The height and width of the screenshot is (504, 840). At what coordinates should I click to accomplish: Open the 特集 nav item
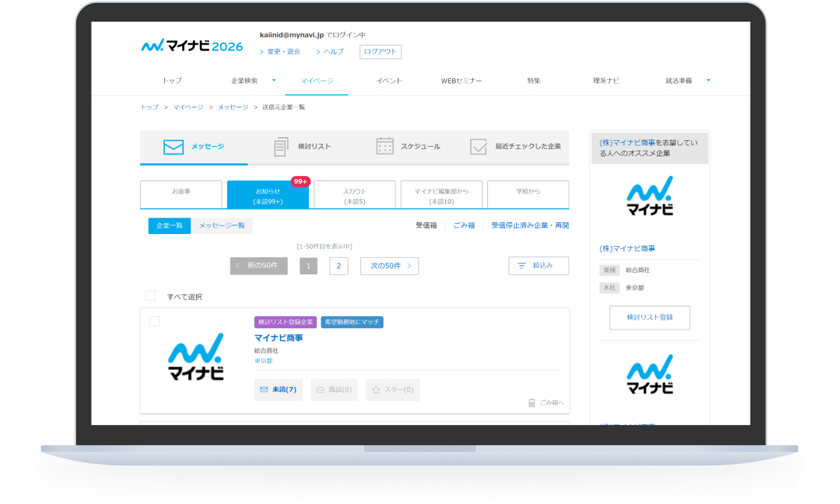[533, 81]
